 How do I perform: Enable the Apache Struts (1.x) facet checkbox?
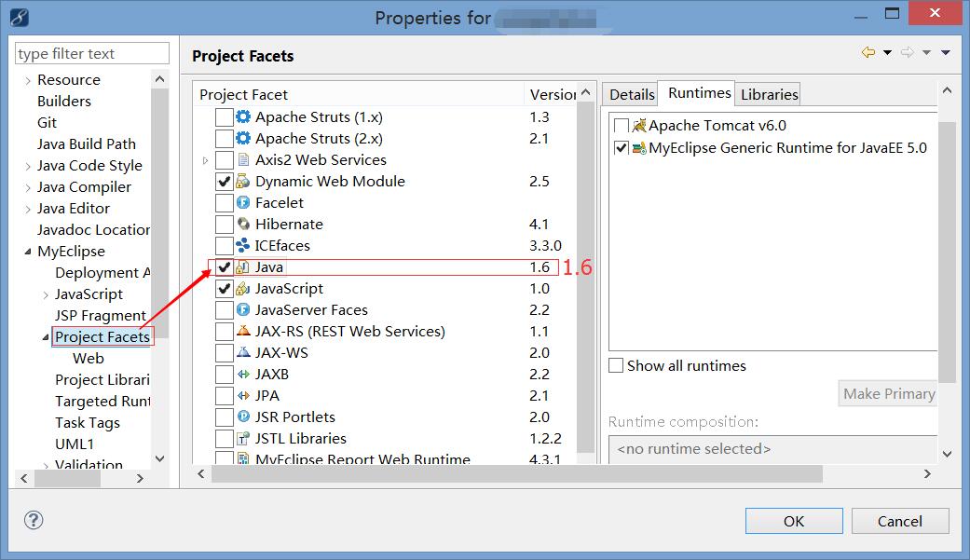[x=224, y=117]
